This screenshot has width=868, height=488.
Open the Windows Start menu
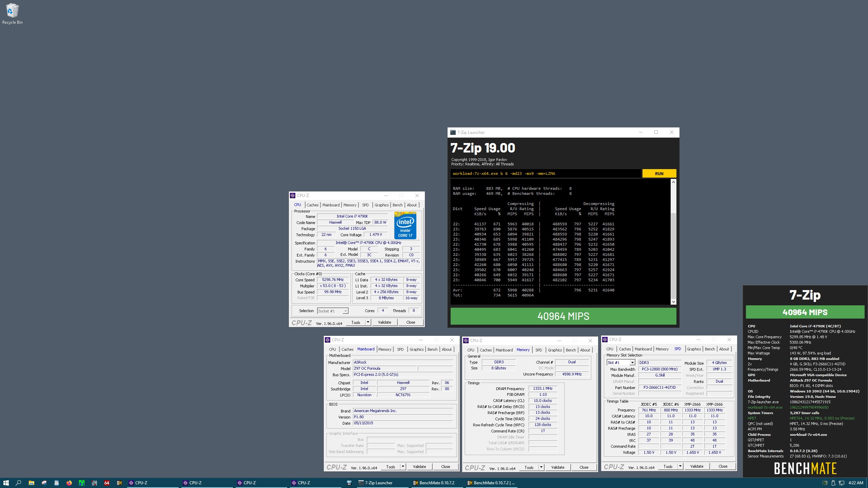coord(6,483)
